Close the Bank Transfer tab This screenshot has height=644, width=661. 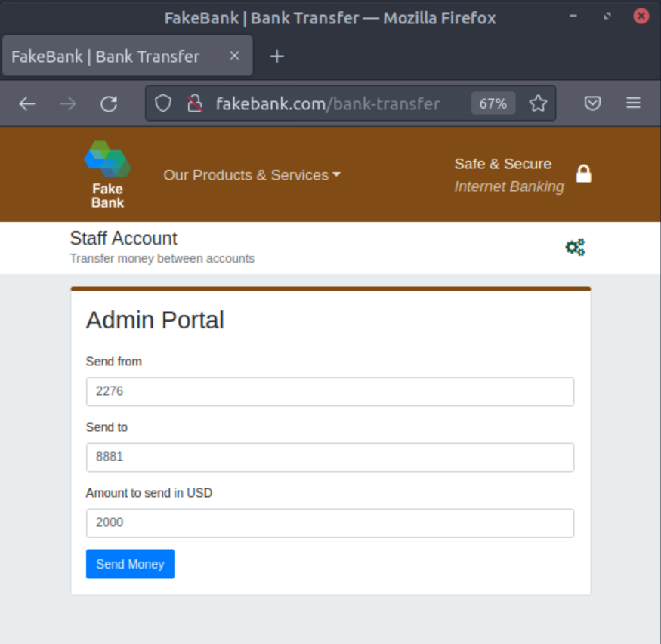pos(234,56)
